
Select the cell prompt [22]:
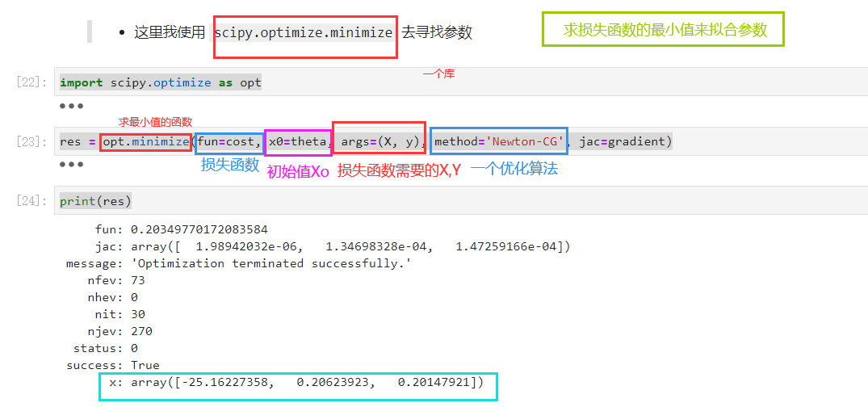[x=31, y=83]
